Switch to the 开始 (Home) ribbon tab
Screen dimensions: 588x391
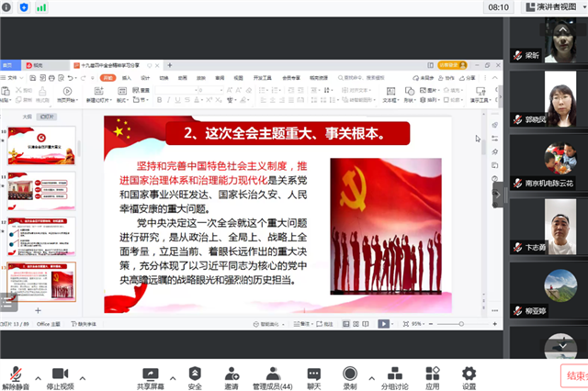[107, 78]
